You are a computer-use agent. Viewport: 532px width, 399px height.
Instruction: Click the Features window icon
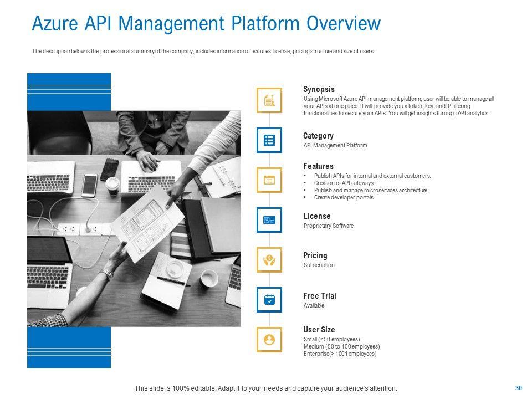(x=269, y=180)
